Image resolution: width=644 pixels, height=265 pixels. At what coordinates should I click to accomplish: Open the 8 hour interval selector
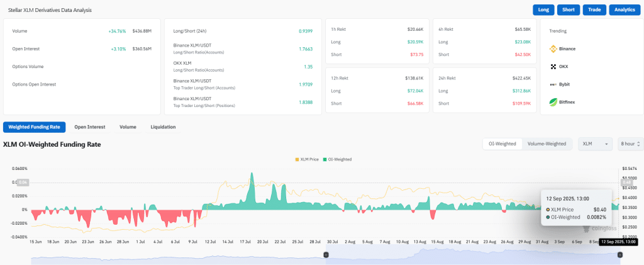(630, 144)
